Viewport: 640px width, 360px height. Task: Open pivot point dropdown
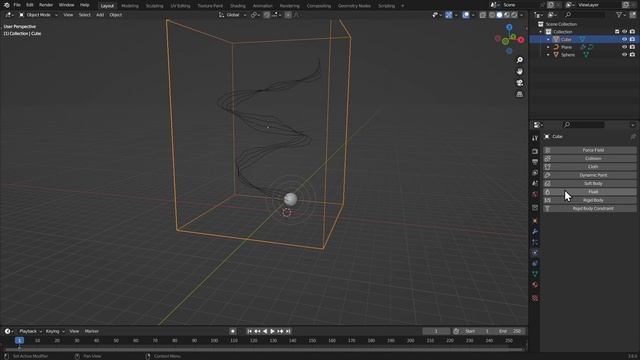256,15
